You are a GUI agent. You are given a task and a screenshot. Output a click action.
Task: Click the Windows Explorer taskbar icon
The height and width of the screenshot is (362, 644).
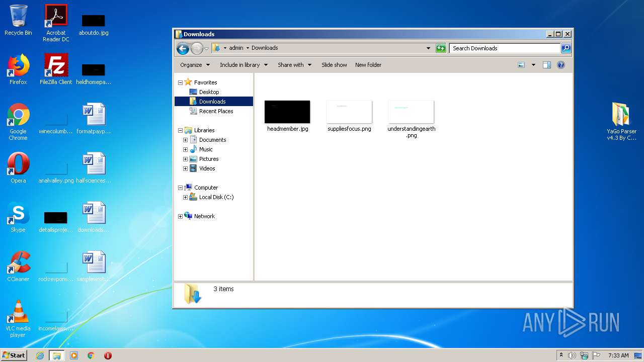coord(57,355)
